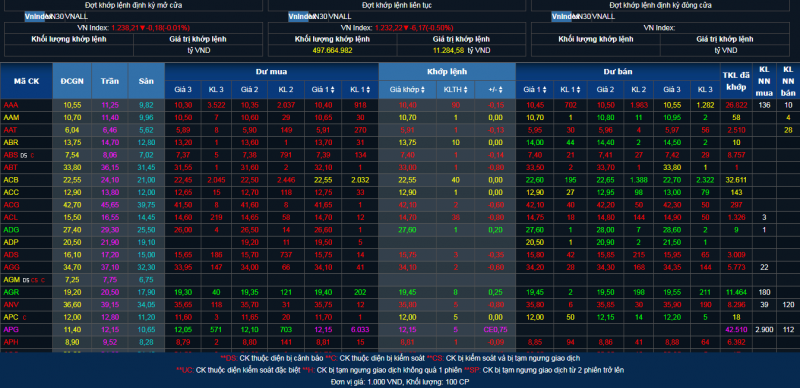Click the TKL đã khớp column header

(x=736, y=81)
